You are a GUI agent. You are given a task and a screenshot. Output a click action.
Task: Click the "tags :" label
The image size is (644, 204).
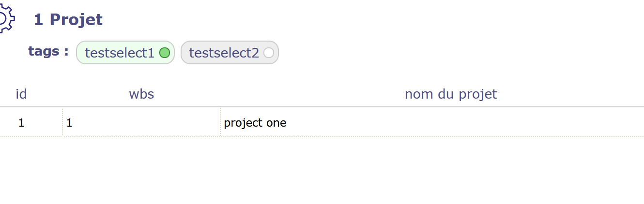point(48,51)
